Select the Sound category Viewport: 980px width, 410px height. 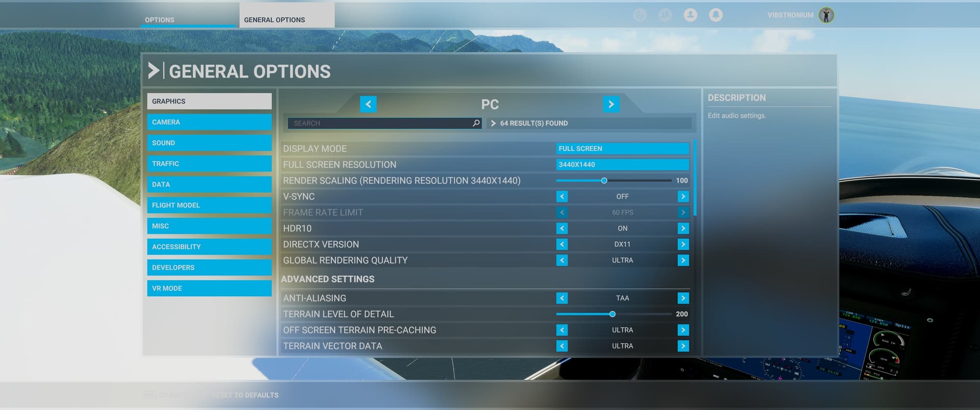[209, 143]
